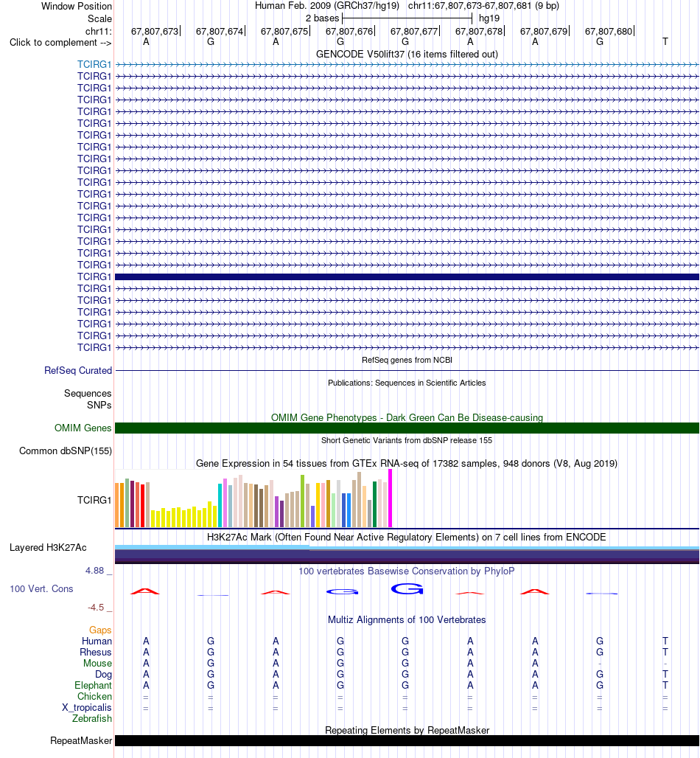This screenshot has height=758, width=700.
Task: Click the 'chr11:' ruler label
Action: point(99,32)
